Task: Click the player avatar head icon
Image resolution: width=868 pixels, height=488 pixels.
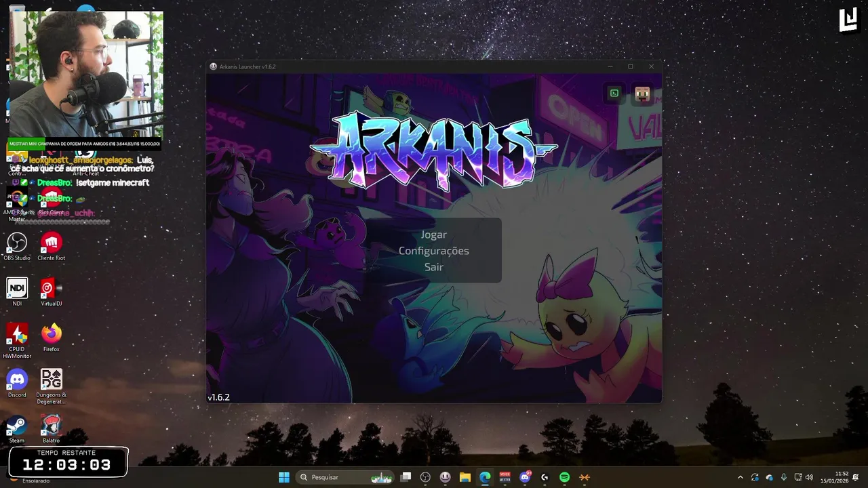Action: (642, 94)
